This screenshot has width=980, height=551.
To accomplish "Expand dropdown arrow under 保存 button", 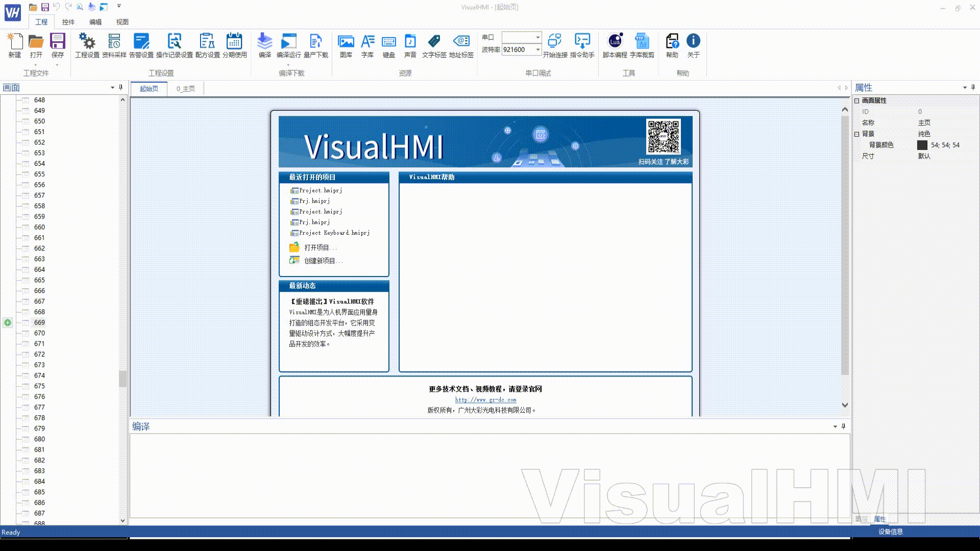I will (57, 65).
